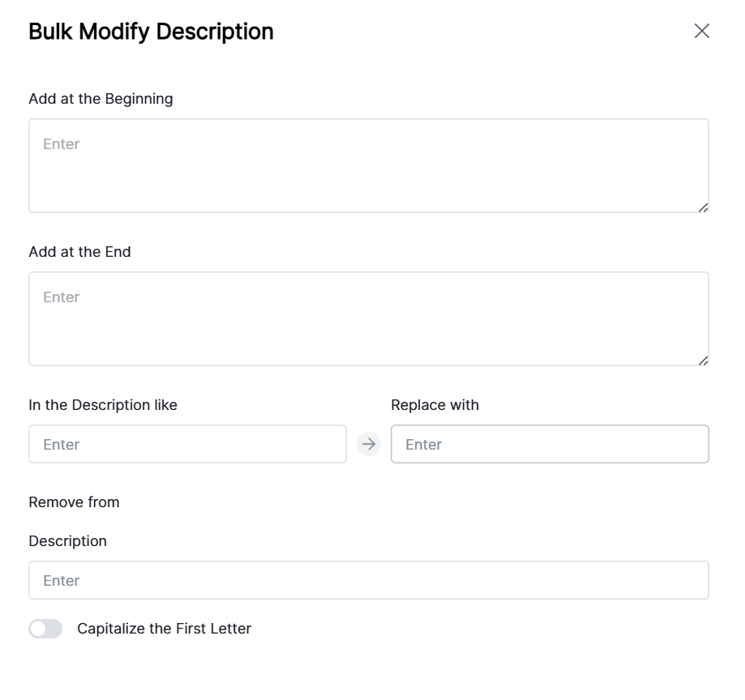This screenshot has height=700, width=745.
Task: Click the 'Replace with' label
Action: click(435, 405)
